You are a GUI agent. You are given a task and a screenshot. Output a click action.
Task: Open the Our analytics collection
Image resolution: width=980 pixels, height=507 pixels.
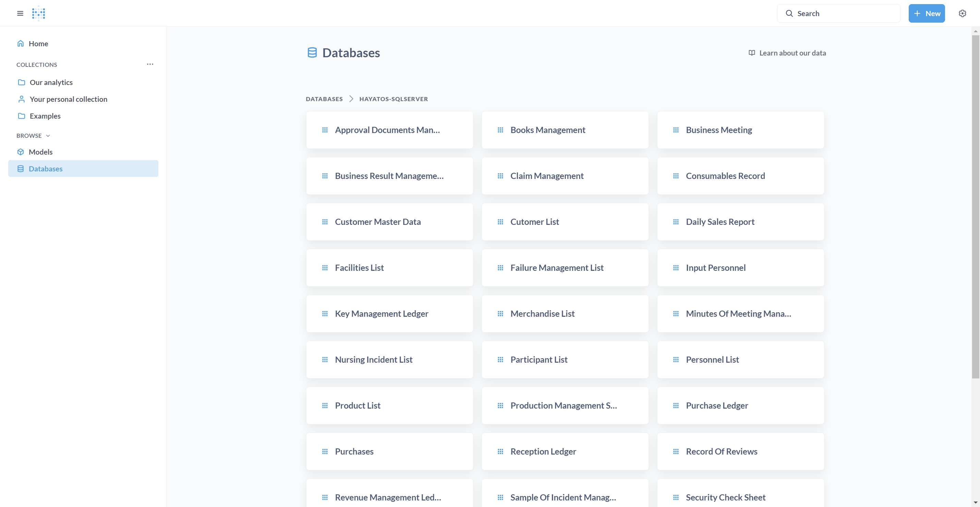[x=83, y=82]
